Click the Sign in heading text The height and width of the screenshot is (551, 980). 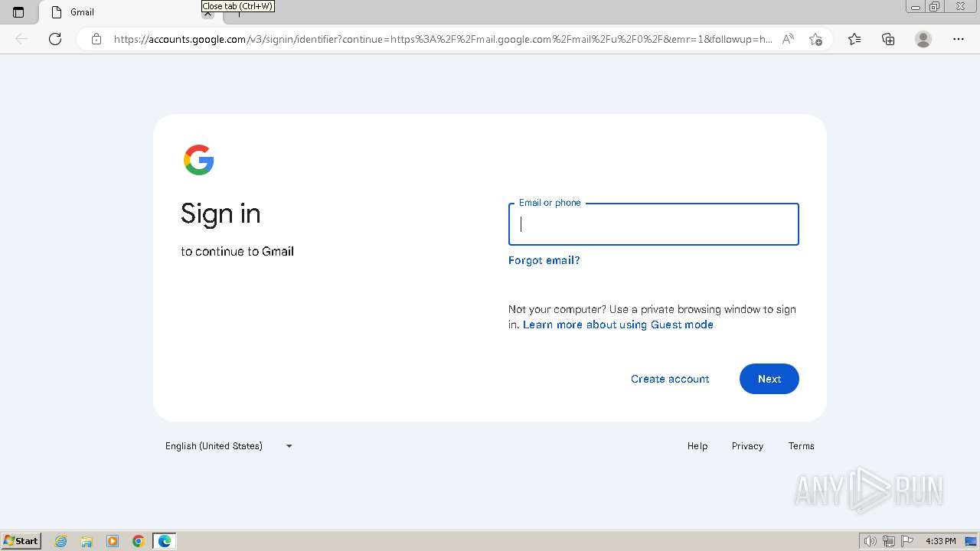(x=220, y=214)
